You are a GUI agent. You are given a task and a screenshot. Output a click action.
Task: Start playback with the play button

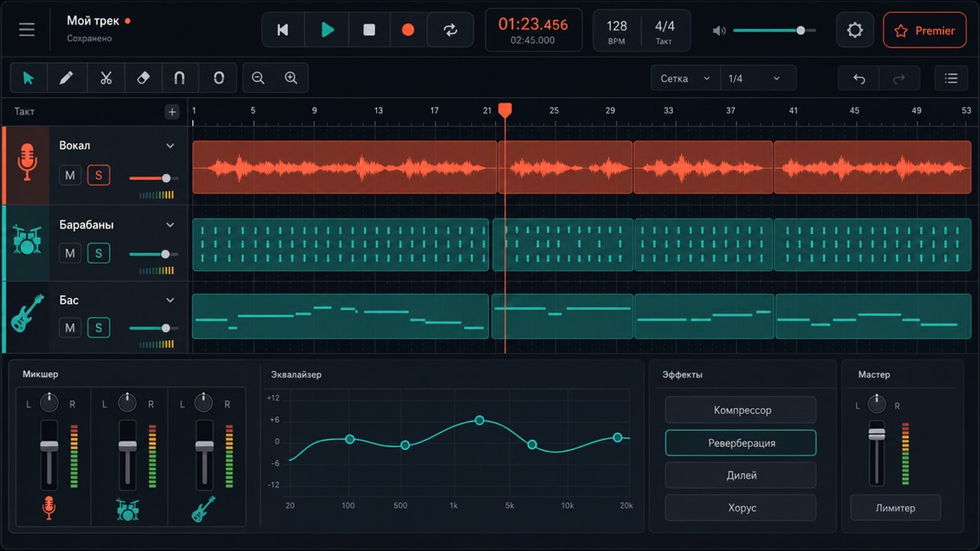(328, 30)
